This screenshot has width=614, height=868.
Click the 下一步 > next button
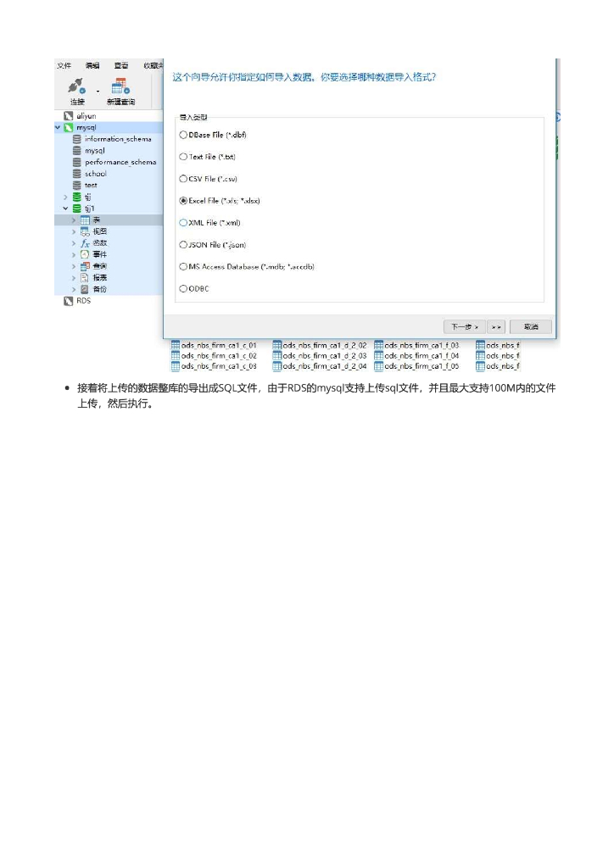coord(465,326)
